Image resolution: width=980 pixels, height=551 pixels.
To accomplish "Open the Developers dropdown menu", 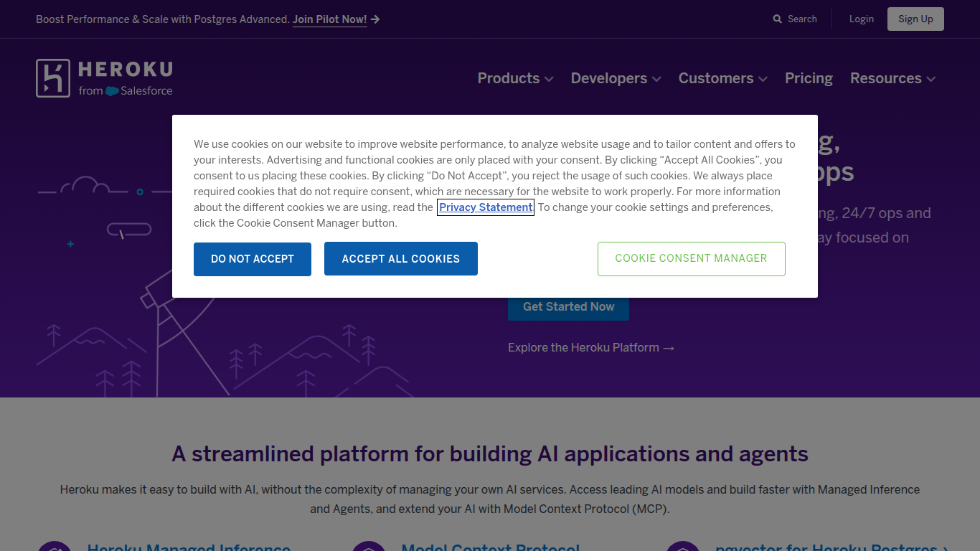I will 616,78.
